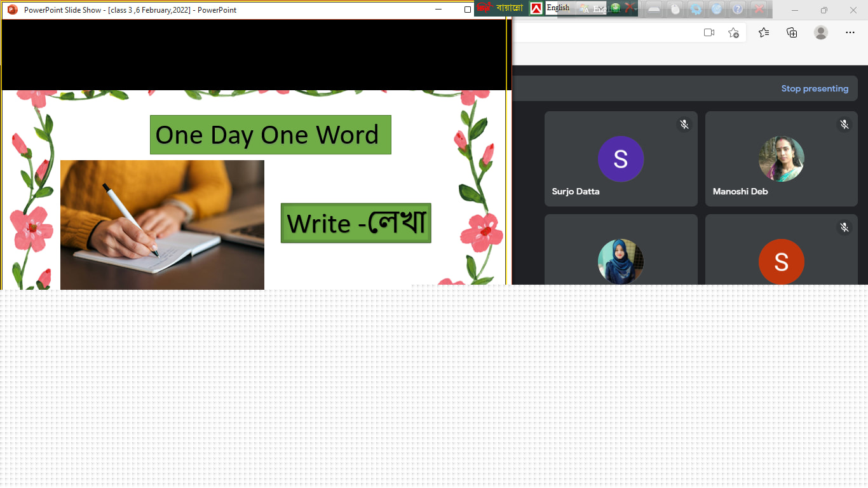This screenshot has width=868, height=488.
Task: Open the Avro settings gear icon
Action: [696, 9]
